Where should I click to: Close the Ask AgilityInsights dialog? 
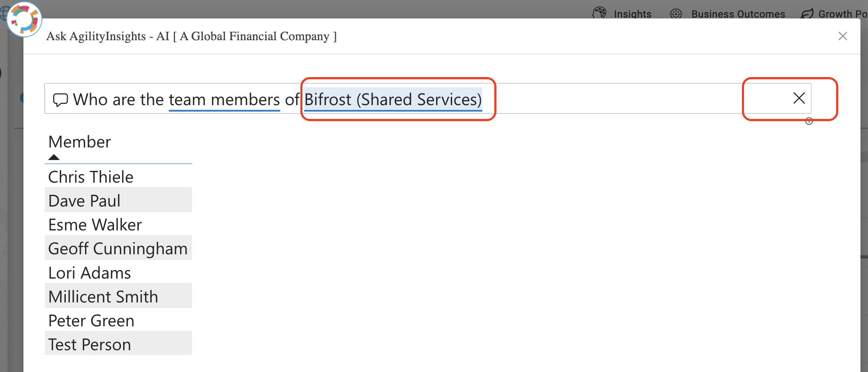(843, 36)
